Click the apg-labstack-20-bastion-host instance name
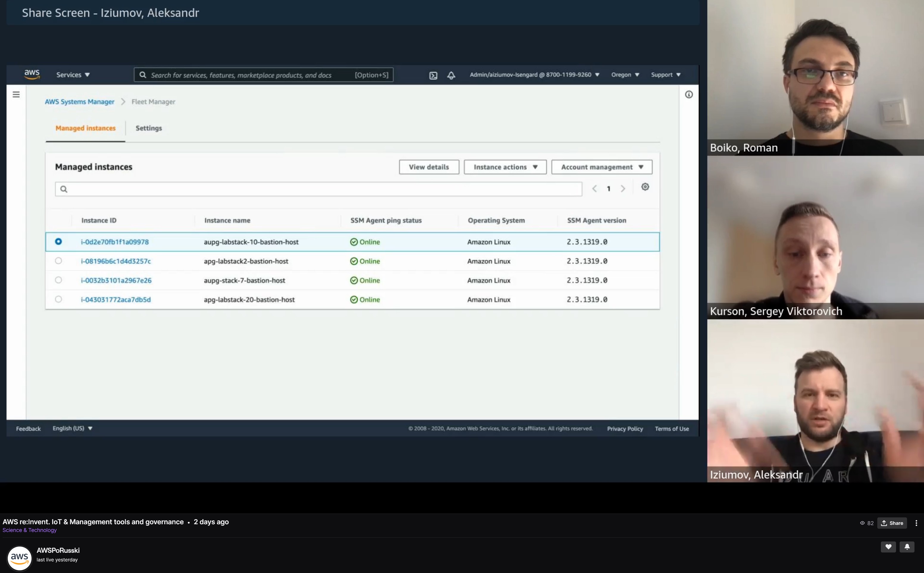This screenshot has width=924, height=573. tap(249, 299)
